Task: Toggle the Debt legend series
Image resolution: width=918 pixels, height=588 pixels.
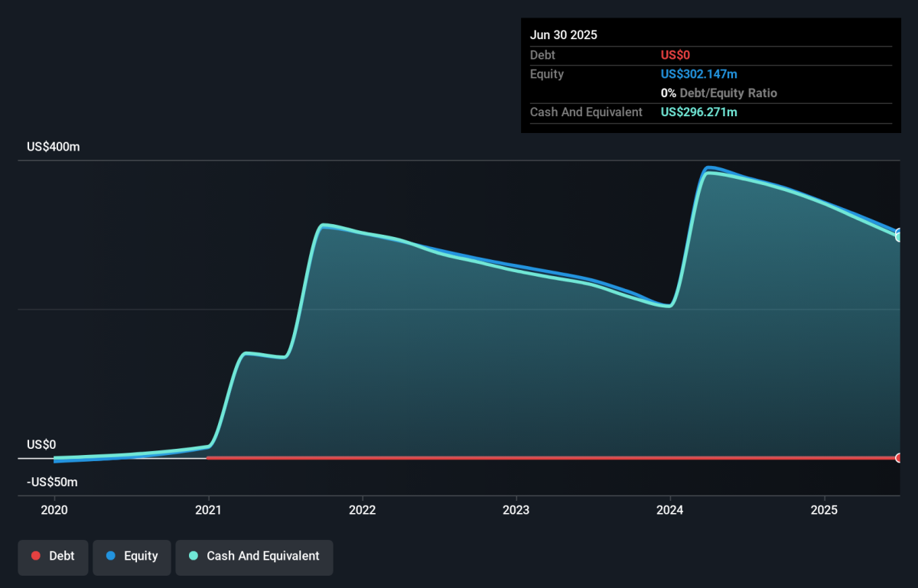Action: (53, 557)
